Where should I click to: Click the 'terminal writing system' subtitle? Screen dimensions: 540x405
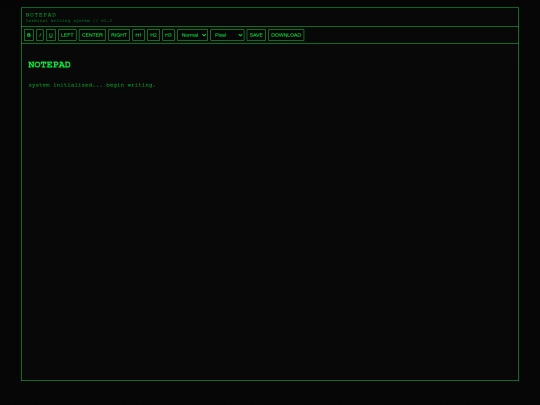point(69,21)
